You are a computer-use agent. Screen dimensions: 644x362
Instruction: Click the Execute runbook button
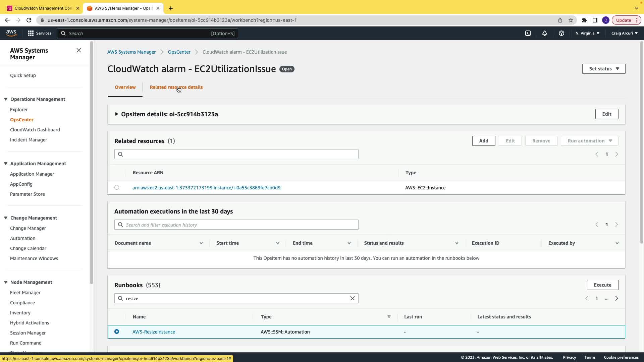click(602, 285)
